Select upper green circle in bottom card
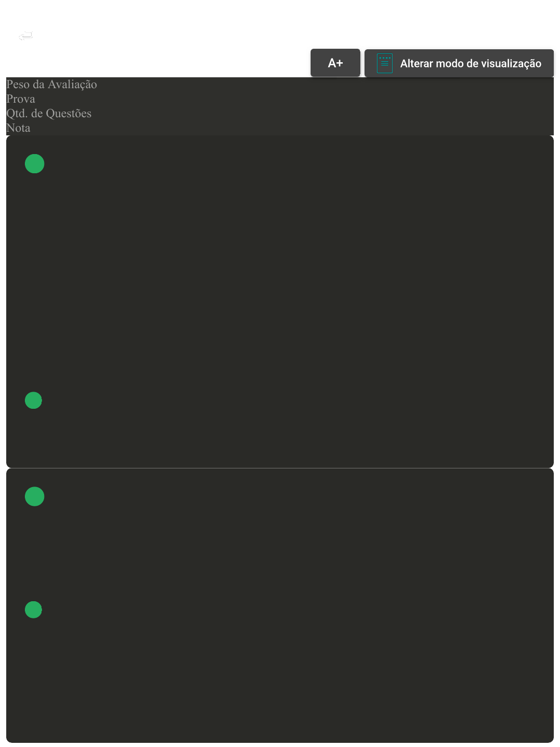560x747 pixels. pyautogui.click(x=35, y=496)
